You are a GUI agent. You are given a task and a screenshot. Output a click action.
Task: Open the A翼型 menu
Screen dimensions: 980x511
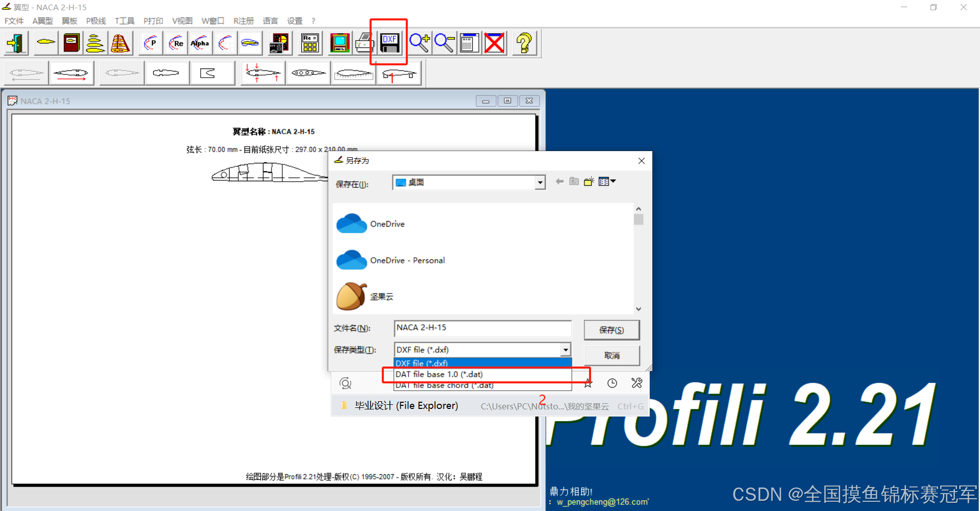point(42,21)
